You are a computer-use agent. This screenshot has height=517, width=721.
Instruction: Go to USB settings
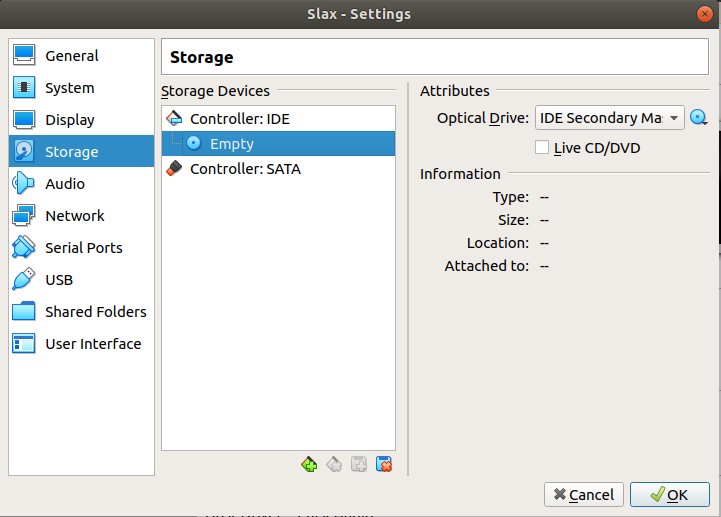(81, 279)
